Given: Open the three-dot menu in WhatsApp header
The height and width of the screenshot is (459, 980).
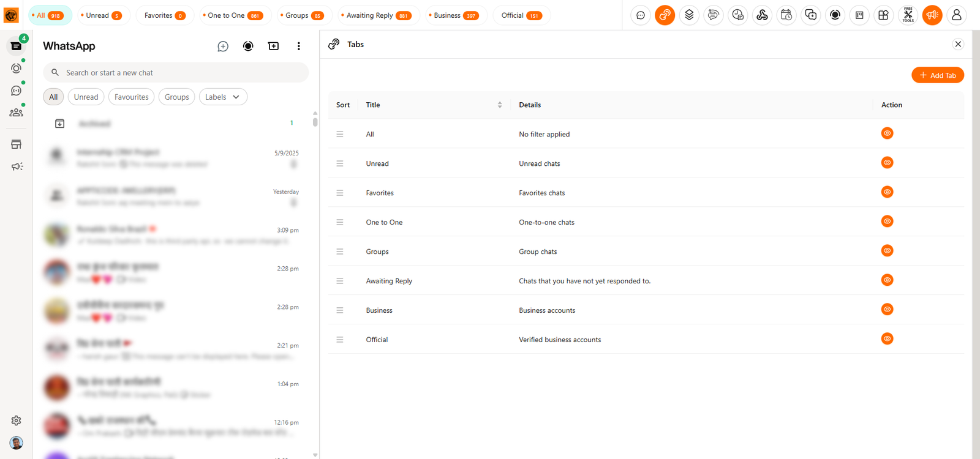Looking at the screenshot, I should (299, 47).
